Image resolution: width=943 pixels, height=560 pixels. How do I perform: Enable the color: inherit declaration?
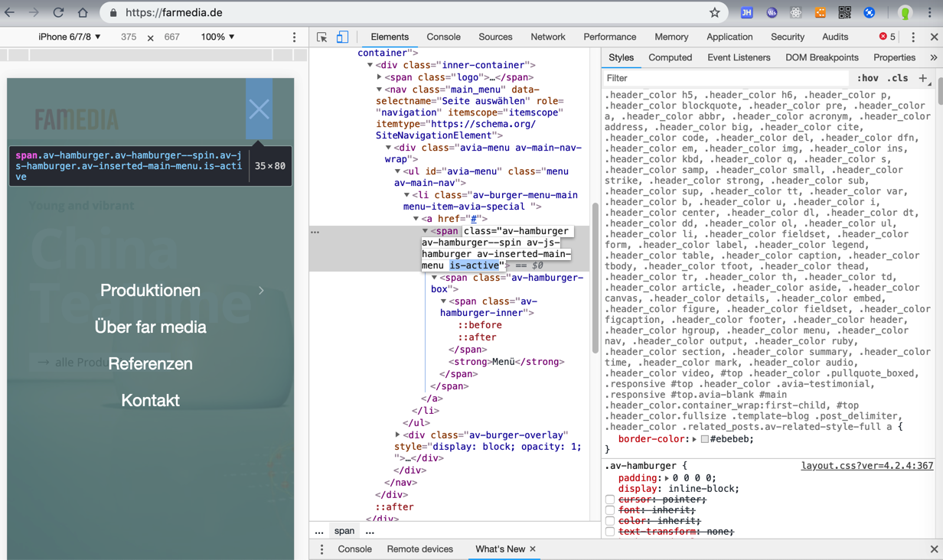tap(610, 521)
